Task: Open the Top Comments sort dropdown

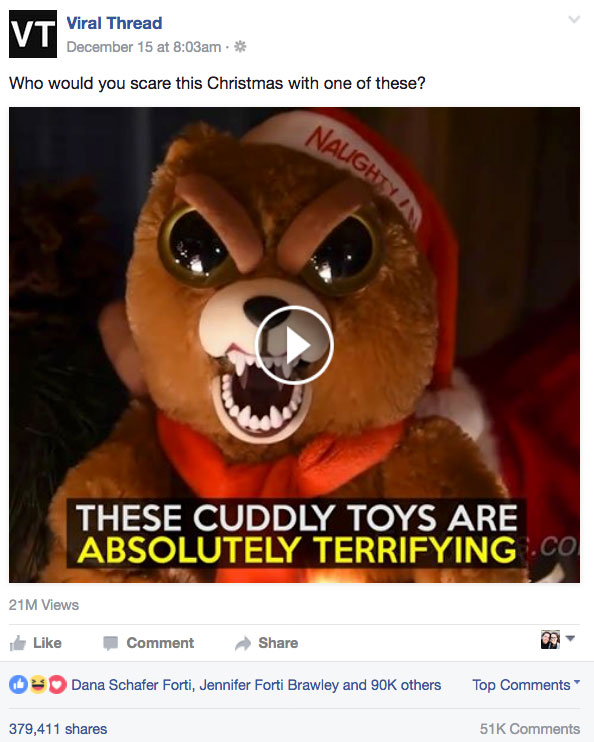Action: click(x=526, y=685)
